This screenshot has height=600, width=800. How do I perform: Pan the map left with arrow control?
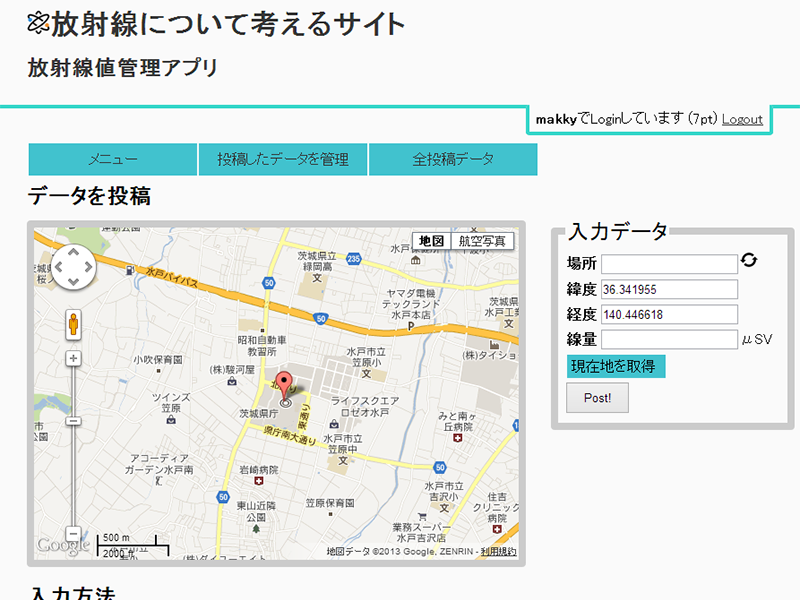coord(58,267)
